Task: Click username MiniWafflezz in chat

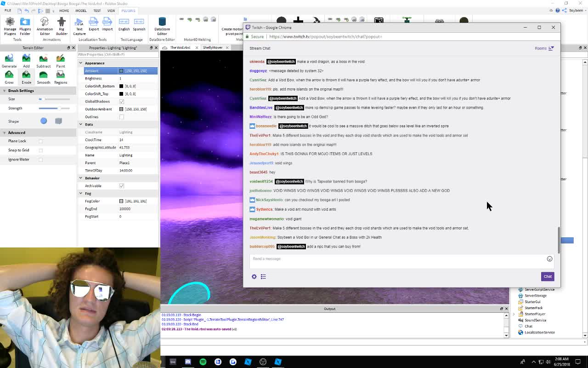Action: pyautogui.click(x=261, y=117)
